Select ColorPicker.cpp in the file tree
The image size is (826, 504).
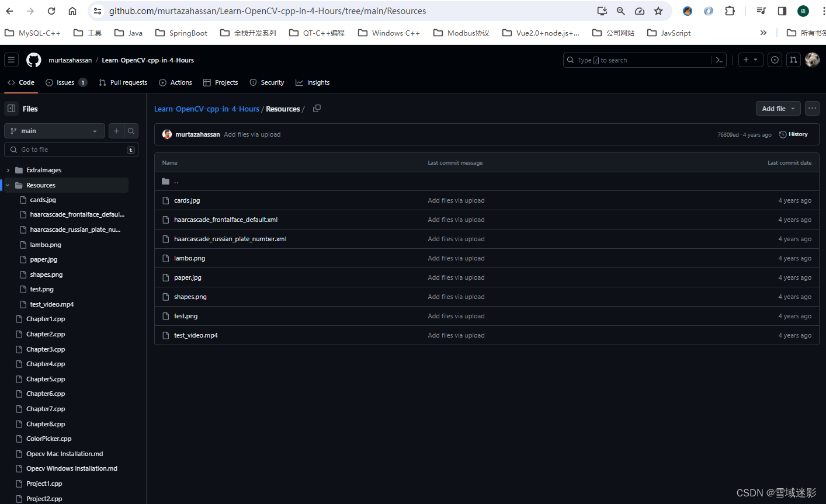point(49,439)
